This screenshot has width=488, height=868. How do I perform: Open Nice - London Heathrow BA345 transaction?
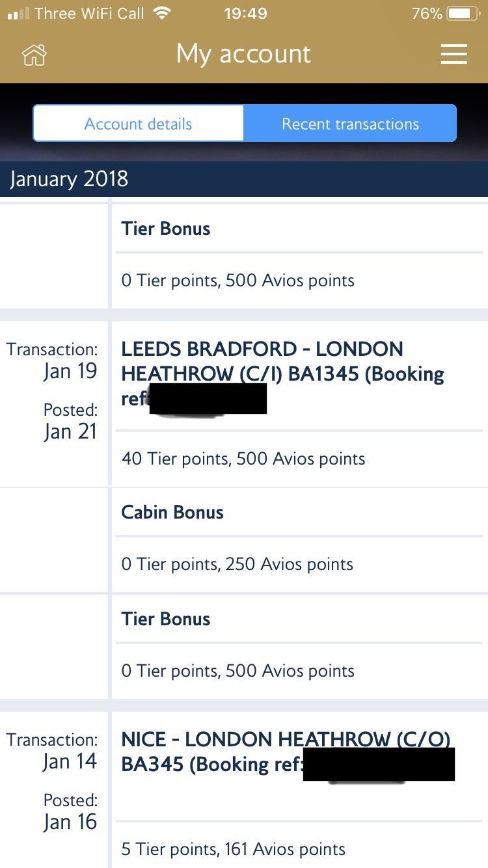[x=285, y=751]
